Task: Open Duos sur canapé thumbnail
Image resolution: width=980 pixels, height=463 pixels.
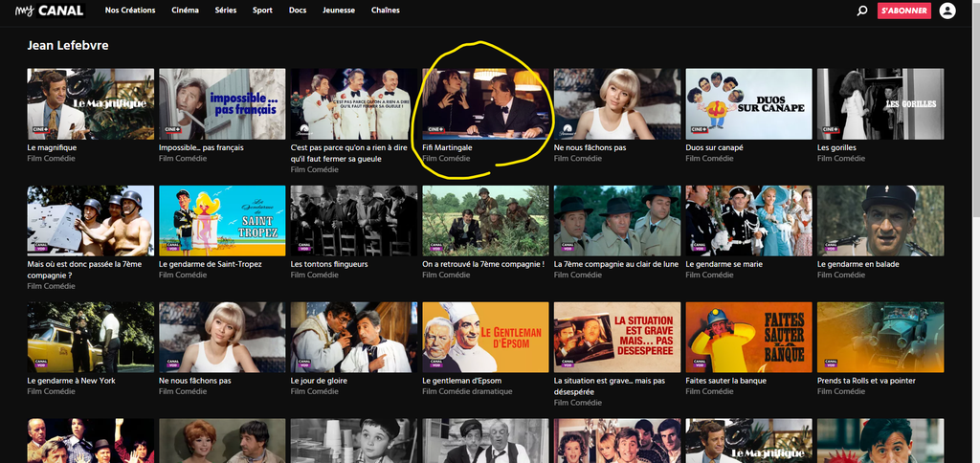Action: click(x=748, y=103)
